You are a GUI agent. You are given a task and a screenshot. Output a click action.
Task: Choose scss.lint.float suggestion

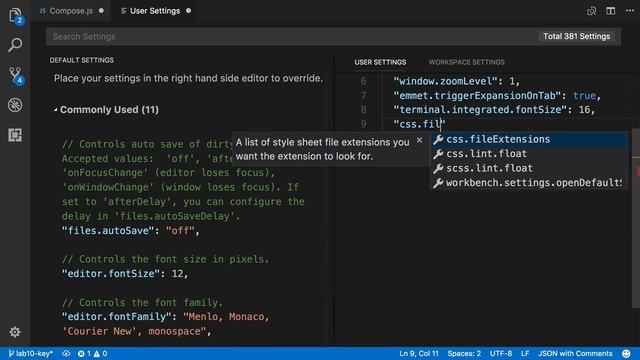click(x=529, y=168)
